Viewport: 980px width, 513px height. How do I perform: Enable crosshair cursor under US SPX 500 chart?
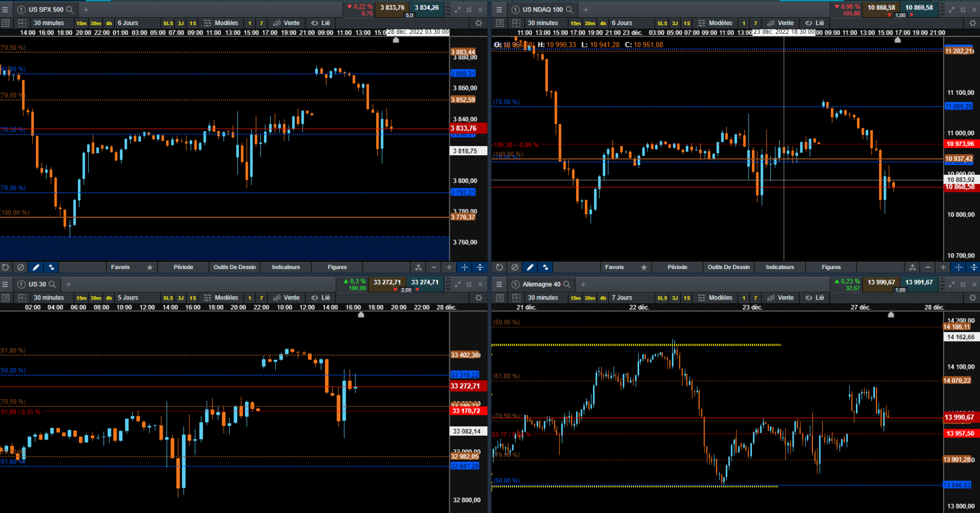click(464, 267)
